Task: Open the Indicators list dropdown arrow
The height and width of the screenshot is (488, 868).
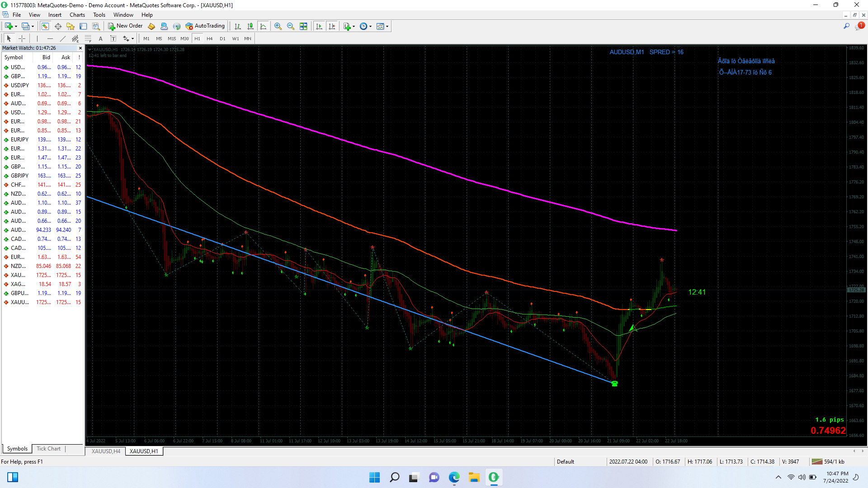Action: [354, 26]
